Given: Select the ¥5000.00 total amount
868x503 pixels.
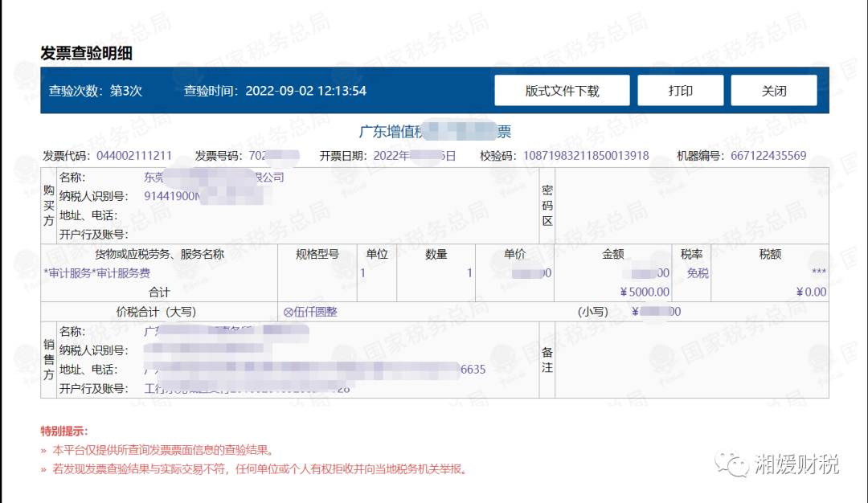Looking at the screenshot, I should pyautogui.click(x=645, y=292).
